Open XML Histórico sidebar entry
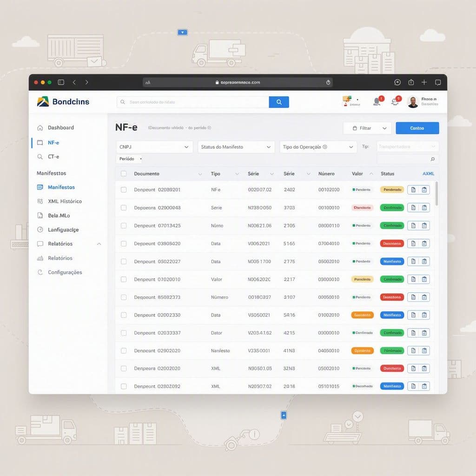The width and height of the screenshot is (476, 476). pyautogui.click(x=65, y=201)
